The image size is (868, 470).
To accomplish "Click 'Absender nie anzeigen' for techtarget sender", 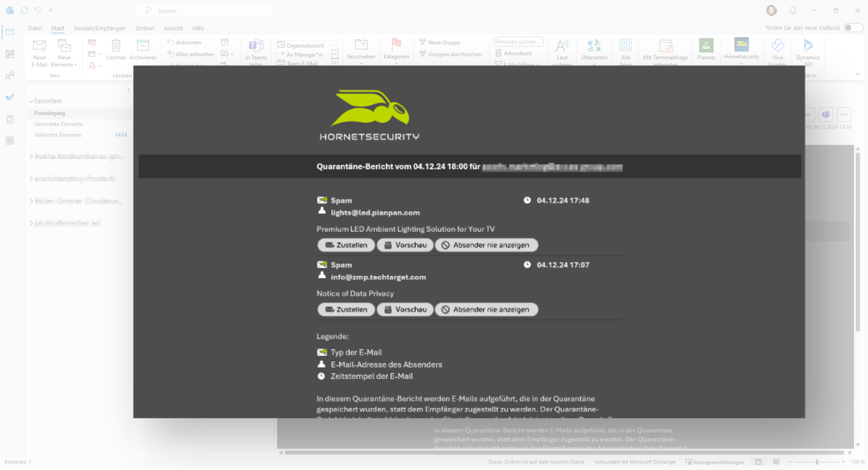I will [x=486, y=310].
